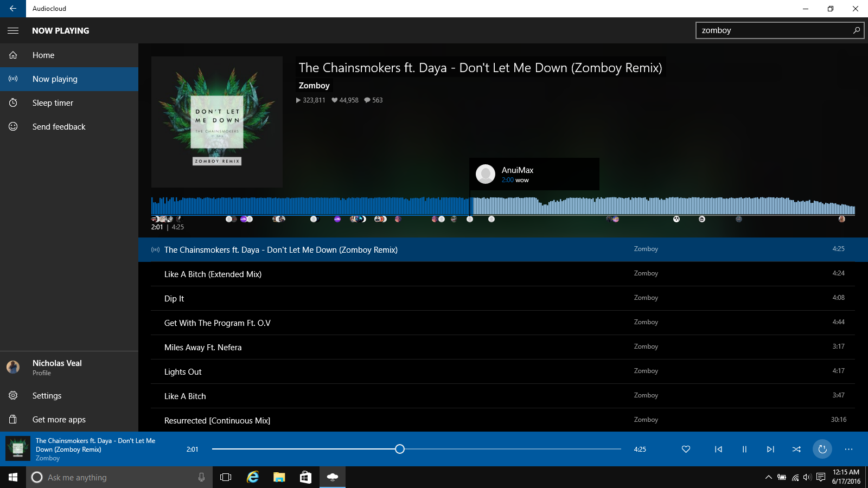Click the last comment marker on waveform

click(x=842, y=219)
